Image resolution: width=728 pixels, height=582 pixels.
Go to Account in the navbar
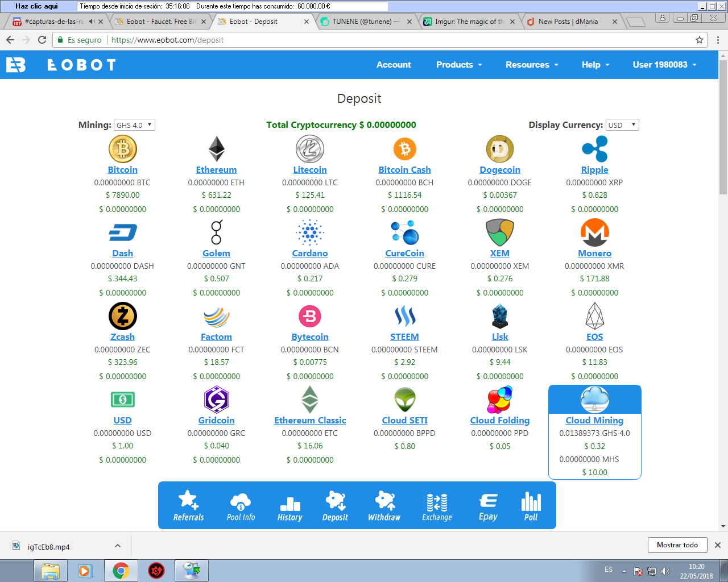click(394, 65)
